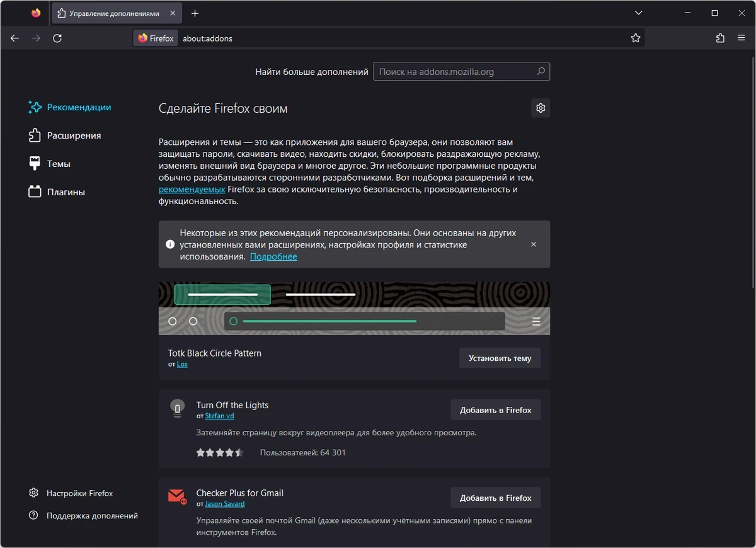Bookmark this page with the star icon

point(635,38)
